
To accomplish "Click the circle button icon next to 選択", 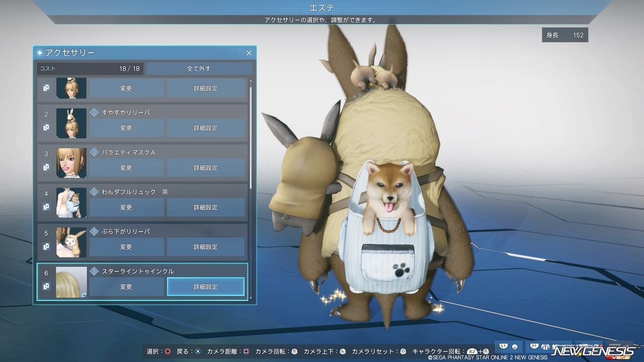I will [168, 352].
